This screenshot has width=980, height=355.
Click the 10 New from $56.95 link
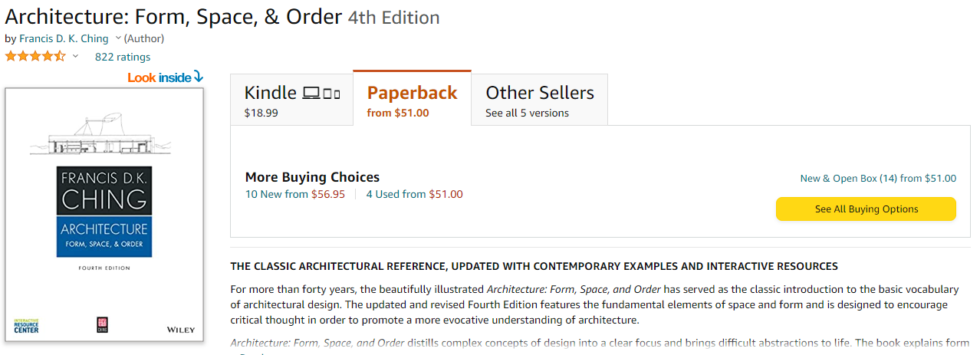[294, 194]
